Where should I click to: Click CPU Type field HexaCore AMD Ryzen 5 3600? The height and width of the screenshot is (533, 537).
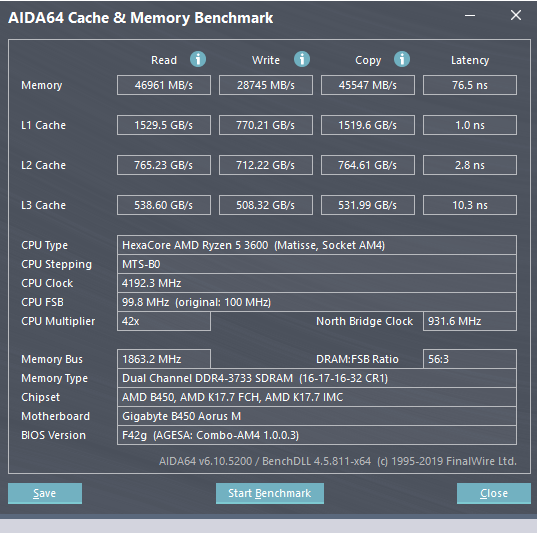(317, 245)
